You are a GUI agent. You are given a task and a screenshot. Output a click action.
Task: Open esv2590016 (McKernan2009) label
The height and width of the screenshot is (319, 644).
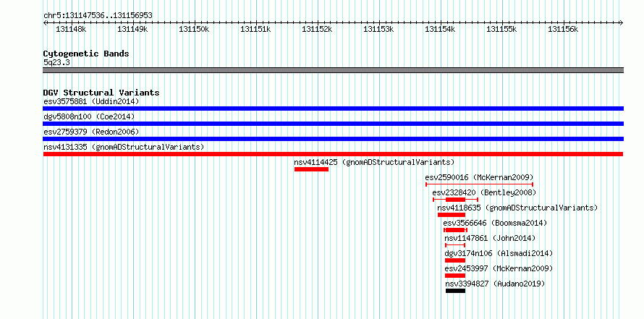click(x=479, y=177)
